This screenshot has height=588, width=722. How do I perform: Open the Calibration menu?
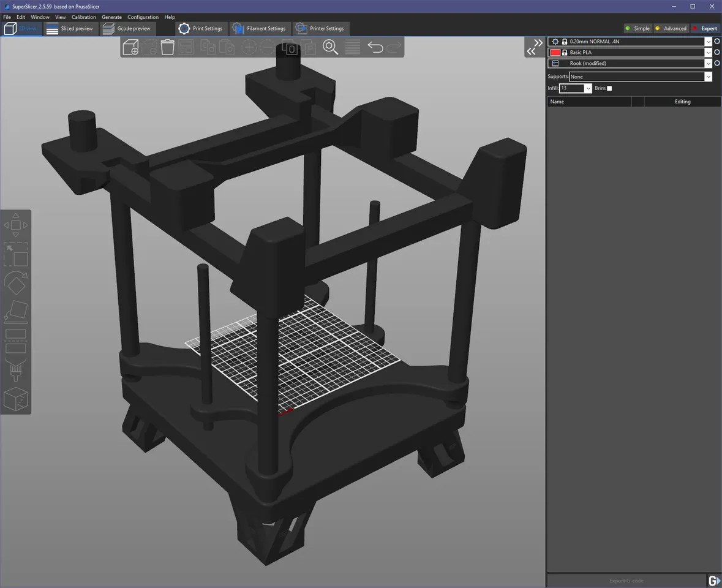(x=84, y=17)
